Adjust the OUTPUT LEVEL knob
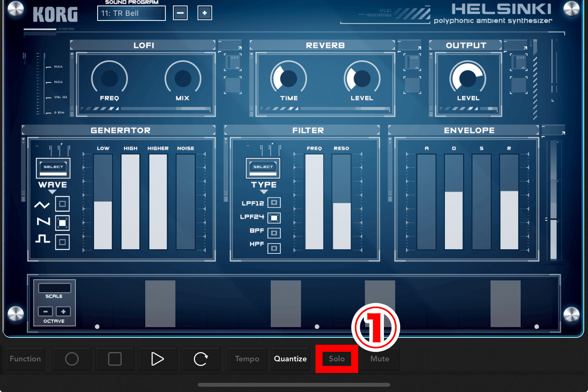Screen dimensions: 588x392 [468, 78]
